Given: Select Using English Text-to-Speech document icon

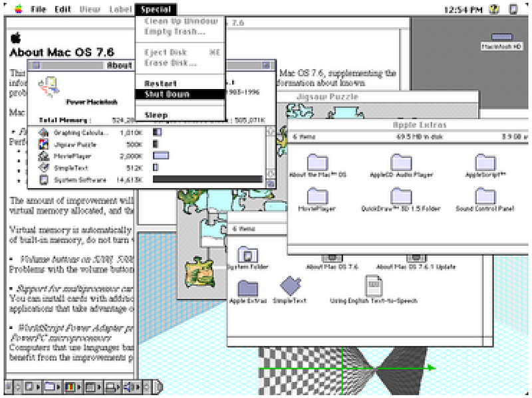Looking at the screenshot, I should (374, 286).
